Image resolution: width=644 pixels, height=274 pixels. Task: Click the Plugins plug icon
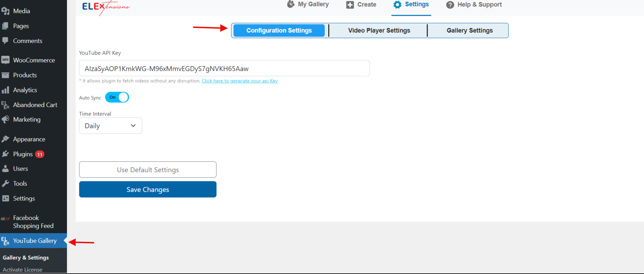point(5,154)
